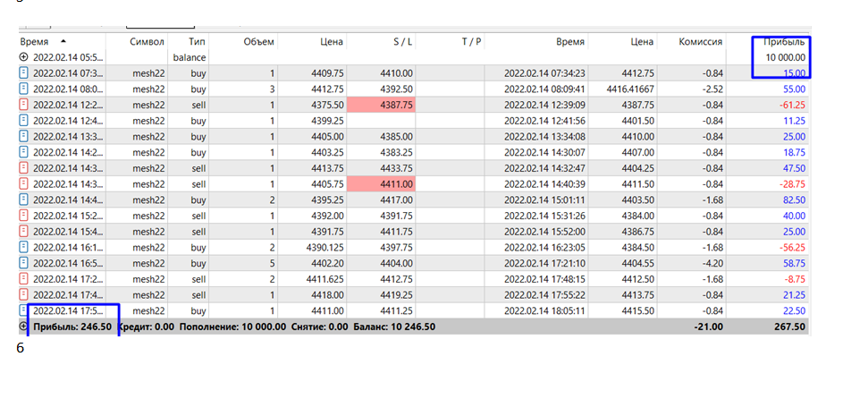Click the loss value -8.75
The width and height of the screenshot is (868, 399).
795,278
